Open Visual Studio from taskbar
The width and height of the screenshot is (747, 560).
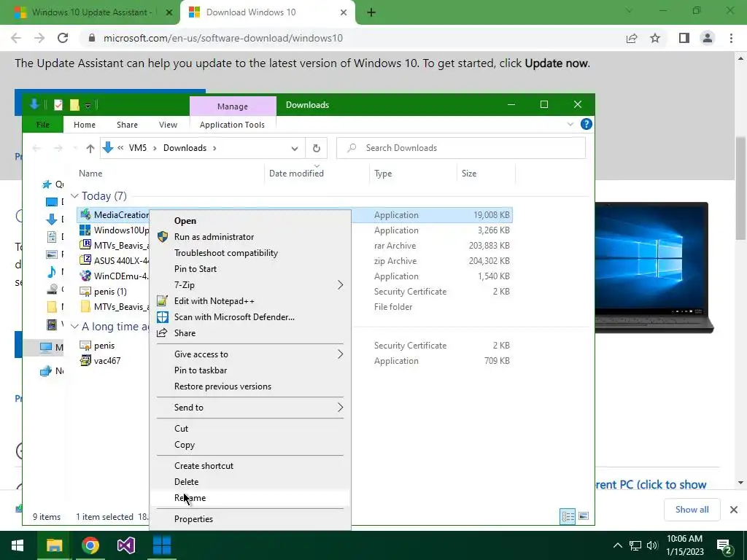[126, 545]
